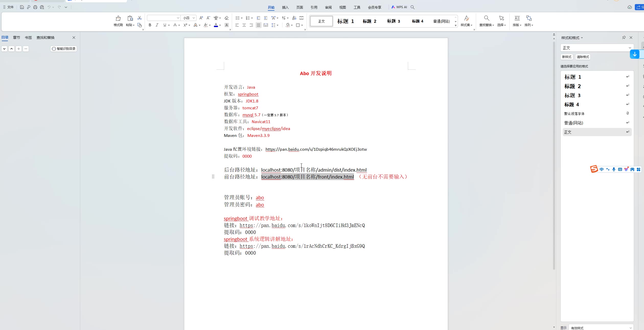
Task: Click the Print Preview icon
Action: pyautogui.click(x=42, y=7)
